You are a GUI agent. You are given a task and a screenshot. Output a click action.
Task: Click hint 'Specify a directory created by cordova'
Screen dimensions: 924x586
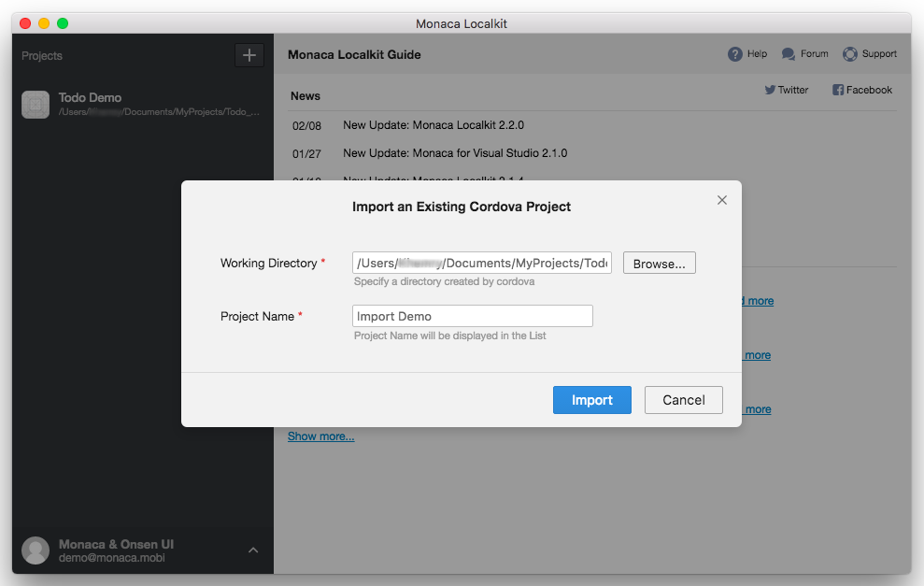tap(445, 282)
